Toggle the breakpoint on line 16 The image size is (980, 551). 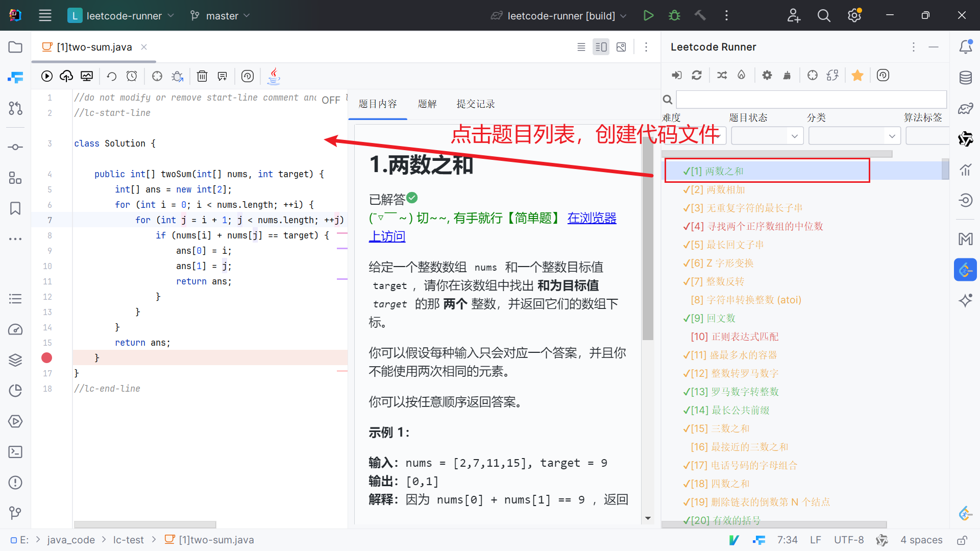[x=47, y=357]
